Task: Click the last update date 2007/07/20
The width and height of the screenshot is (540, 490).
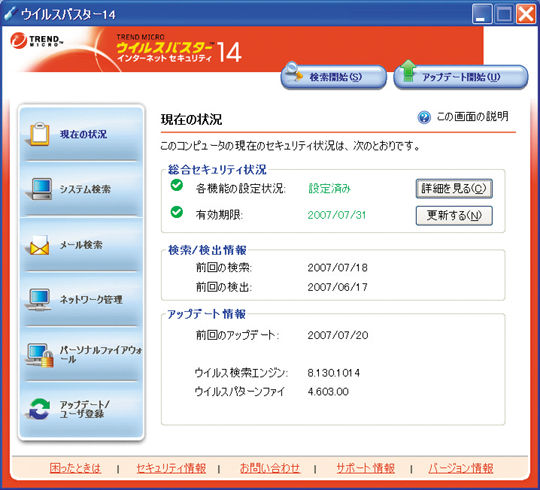Action: tap(338, 335)
